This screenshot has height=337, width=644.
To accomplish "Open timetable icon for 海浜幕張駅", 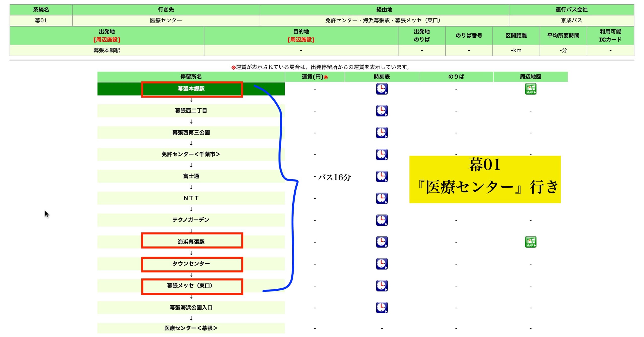I will click(382, 242).
